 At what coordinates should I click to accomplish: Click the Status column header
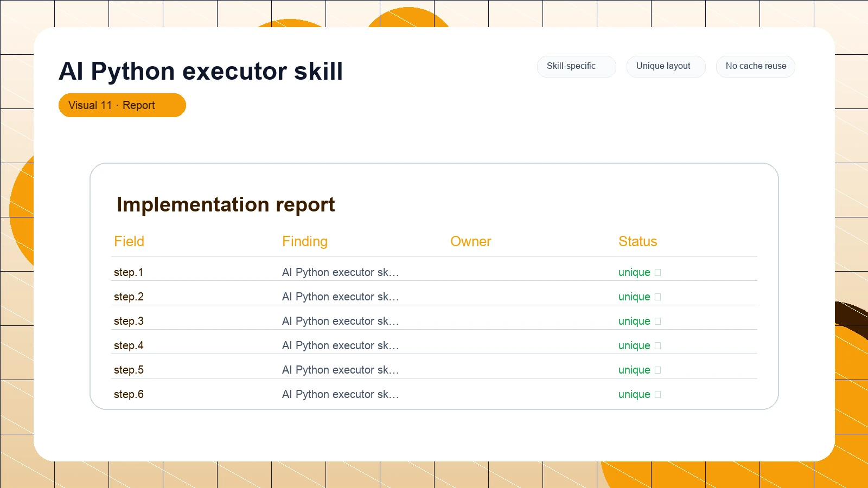638,241
